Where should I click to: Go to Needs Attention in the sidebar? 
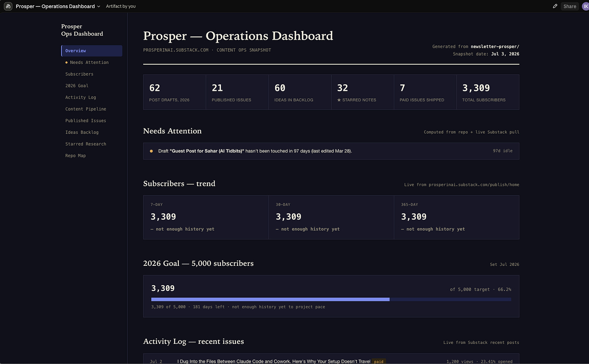(x=89, y=63)
